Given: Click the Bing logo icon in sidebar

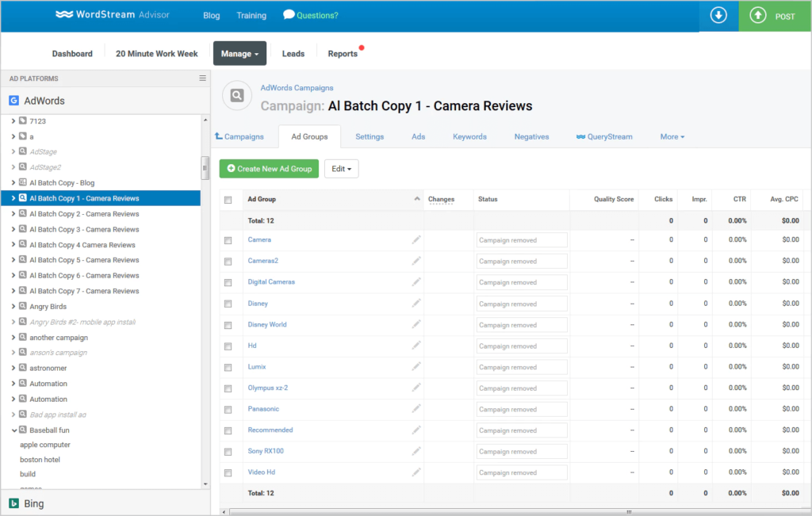Looking at the screenshot, I should point(13,503).
